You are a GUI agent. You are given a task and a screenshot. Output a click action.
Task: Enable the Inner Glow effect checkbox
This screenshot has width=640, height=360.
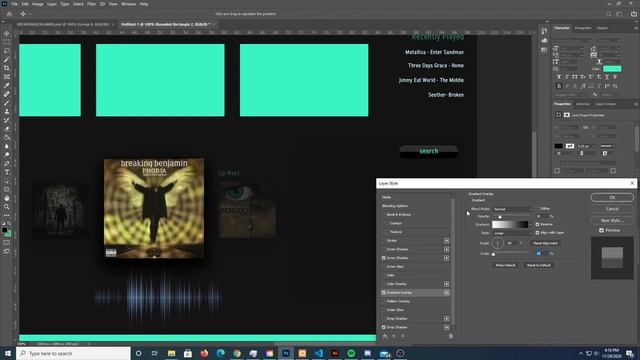coord(384,267)
